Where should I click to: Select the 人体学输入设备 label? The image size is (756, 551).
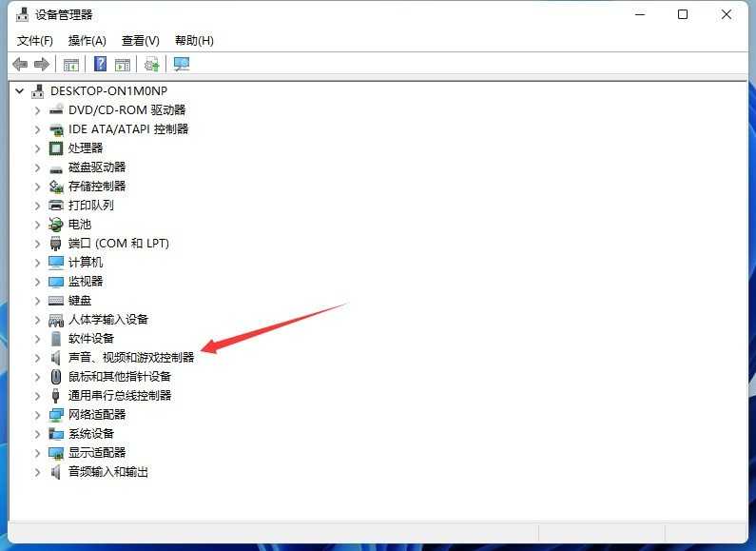pos(108,320)
